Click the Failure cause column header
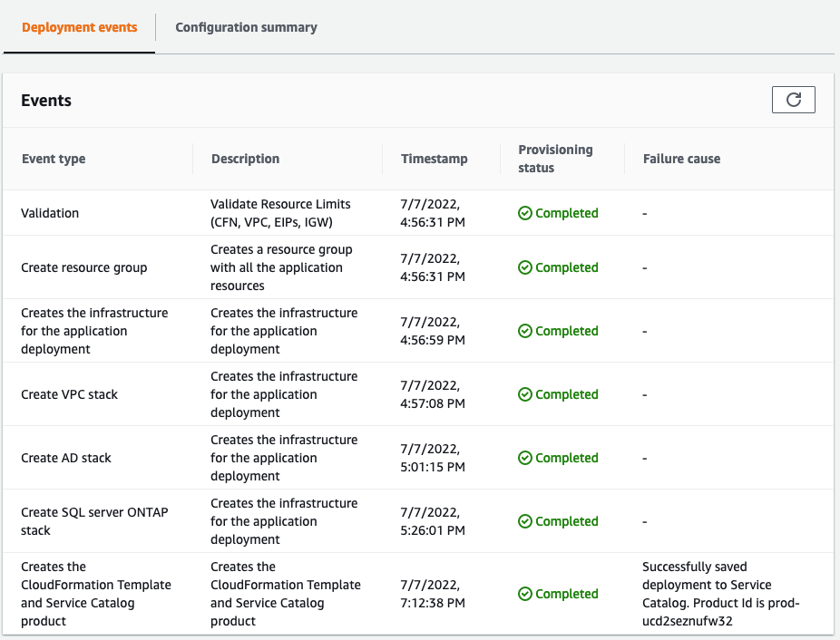This screenshot has width=840, height=640. pos(681,159)
